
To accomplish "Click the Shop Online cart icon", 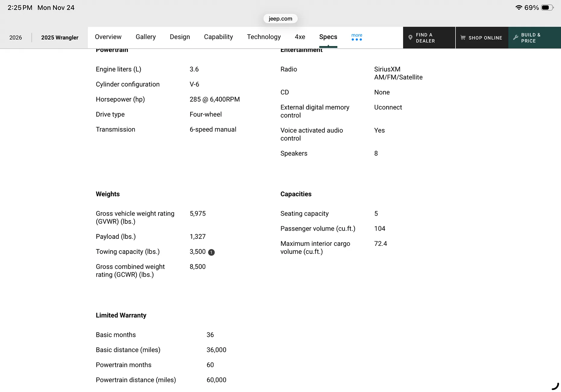I will (x=463, y=38).
